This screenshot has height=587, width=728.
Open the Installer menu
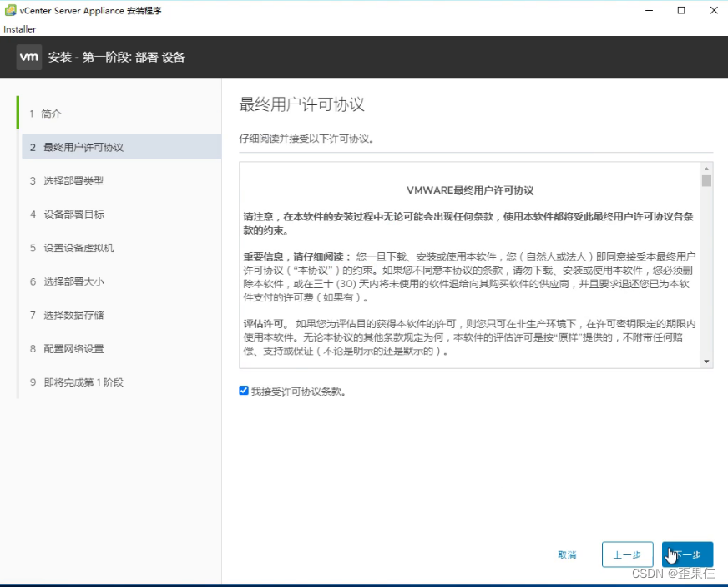[x=19, y=28]
